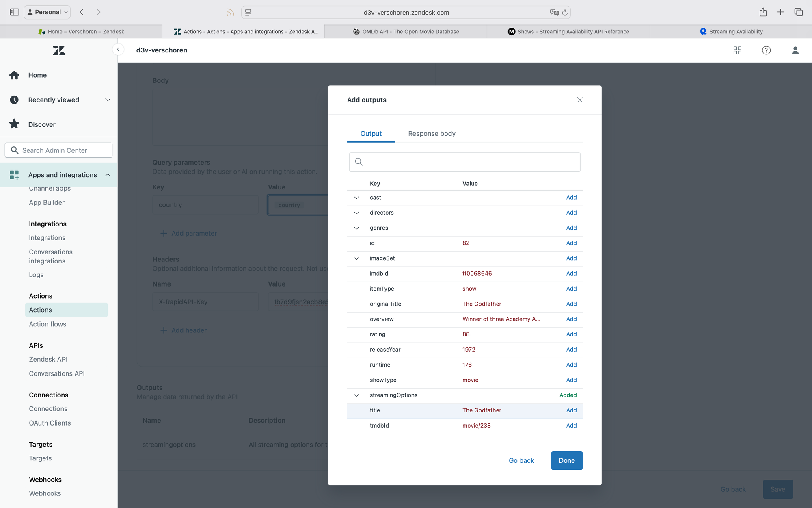Open the user profile icon
812x508 pixels.
tap(795, 50)
